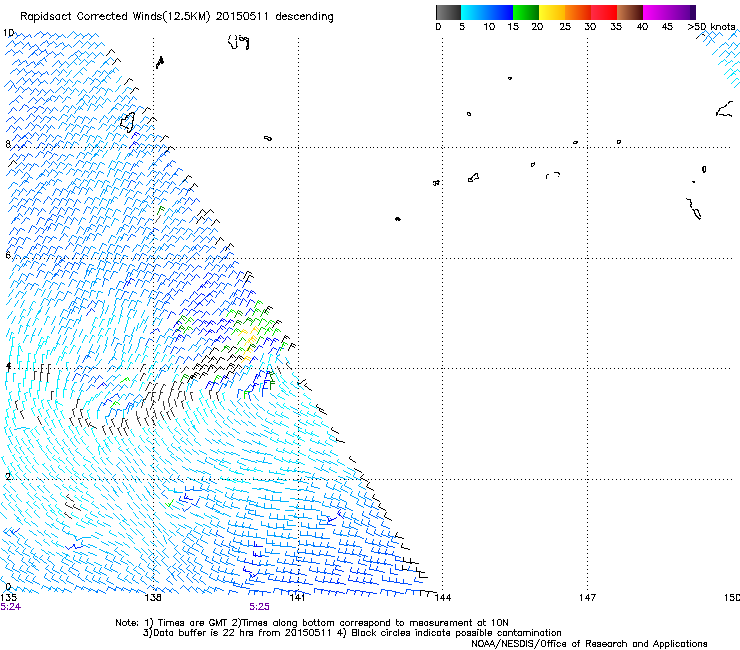740x650 pixels.
Task: Click the latitude label '4'
Action: [x=8, y=366]
